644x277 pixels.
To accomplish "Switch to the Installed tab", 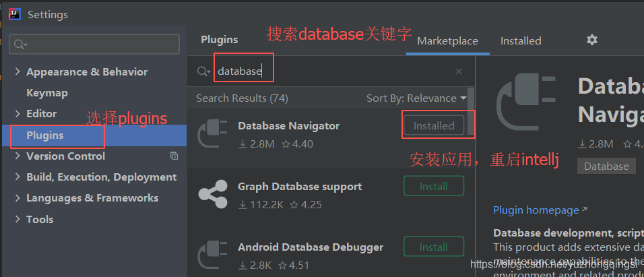I will 521,41.
